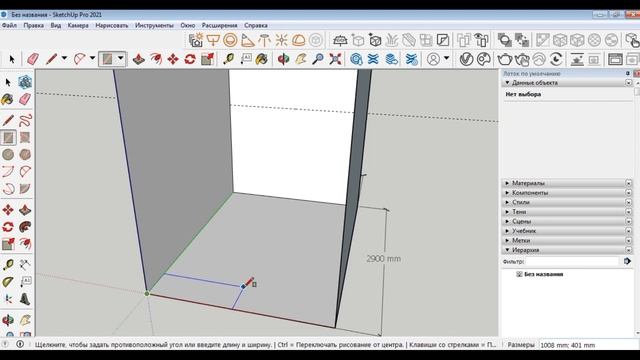Image resolution: width=640 pixels, height=360 pixels.
Task: Expand the Учебник panel
Action: (507, 231)
